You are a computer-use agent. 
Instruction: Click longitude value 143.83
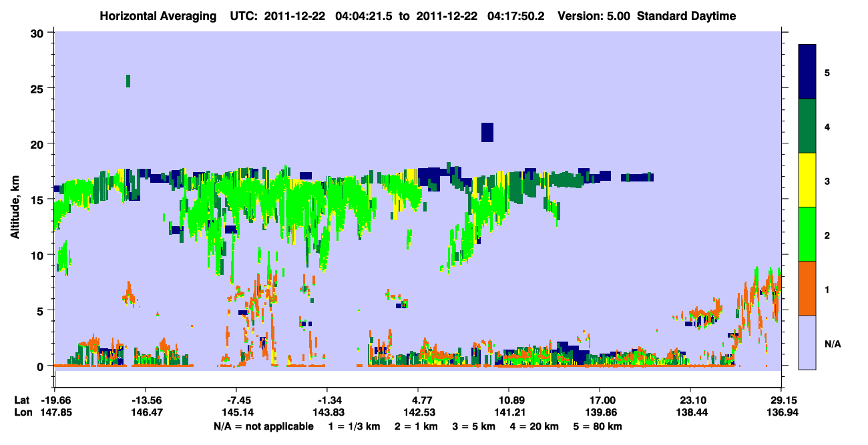tap(327, 413)
